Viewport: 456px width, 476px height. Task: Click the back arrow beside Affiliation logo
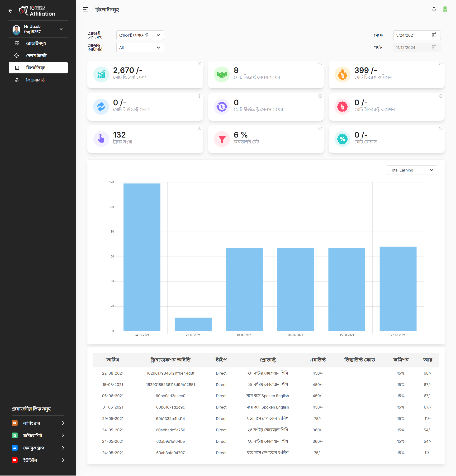point(10,11)
